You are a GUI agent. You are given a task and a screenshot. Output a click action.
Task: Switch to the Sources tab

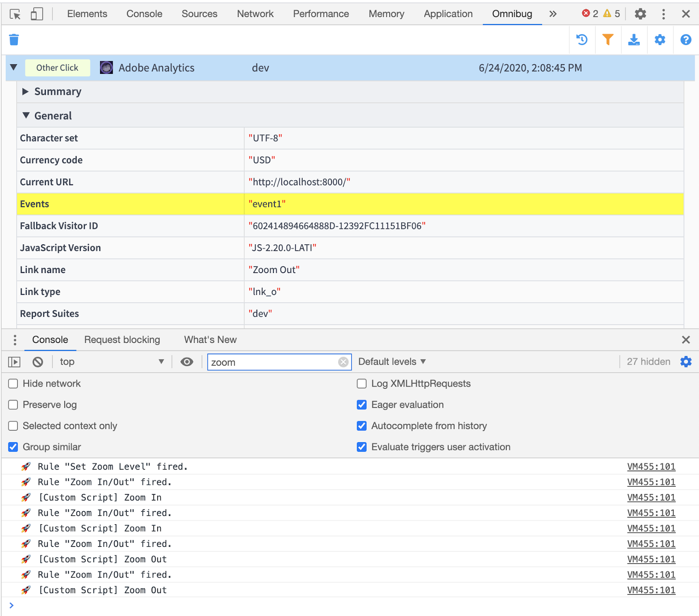click(199, 14)
